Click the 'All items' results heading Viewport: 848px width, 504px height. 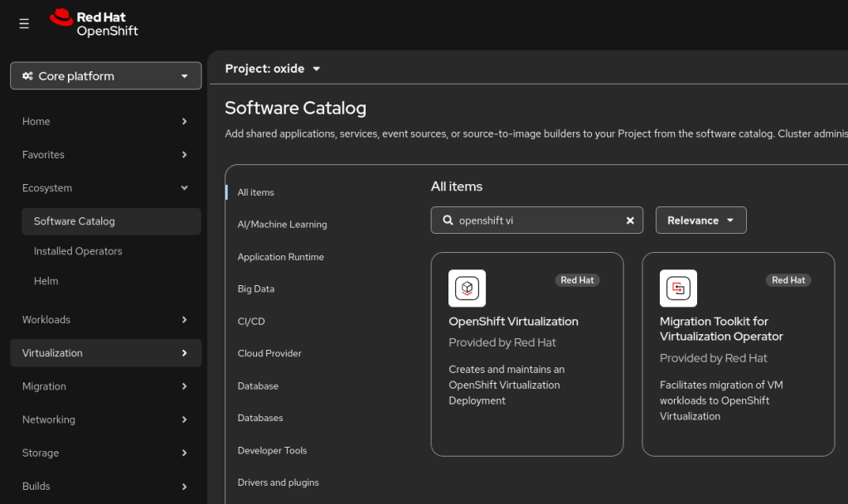coord(457,187)
